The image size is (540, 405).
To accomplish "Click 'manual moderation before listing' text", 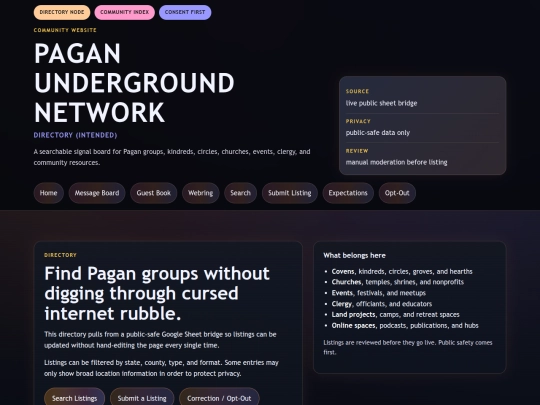I will pos(396,162).
